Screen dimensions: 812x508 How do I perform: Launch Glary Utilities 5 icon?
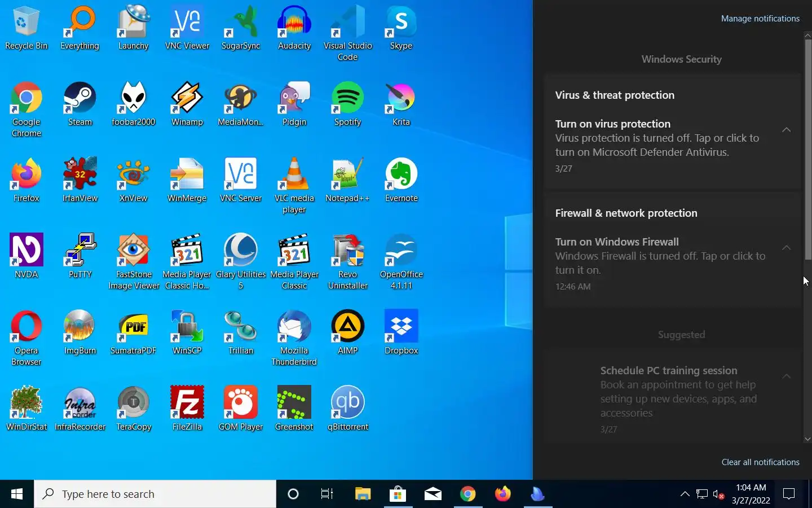240,262
